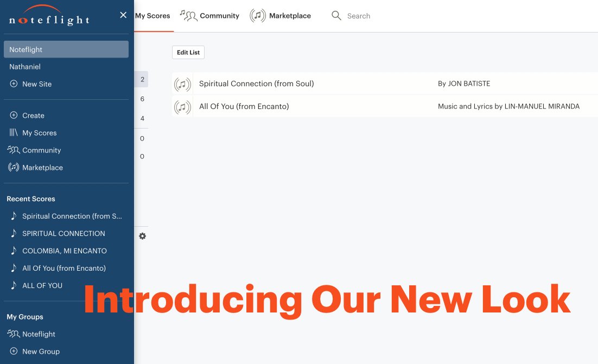Open Spiritual Connection (from Soul) score
This screenshot has width=598, height=364.
(256, 84)
